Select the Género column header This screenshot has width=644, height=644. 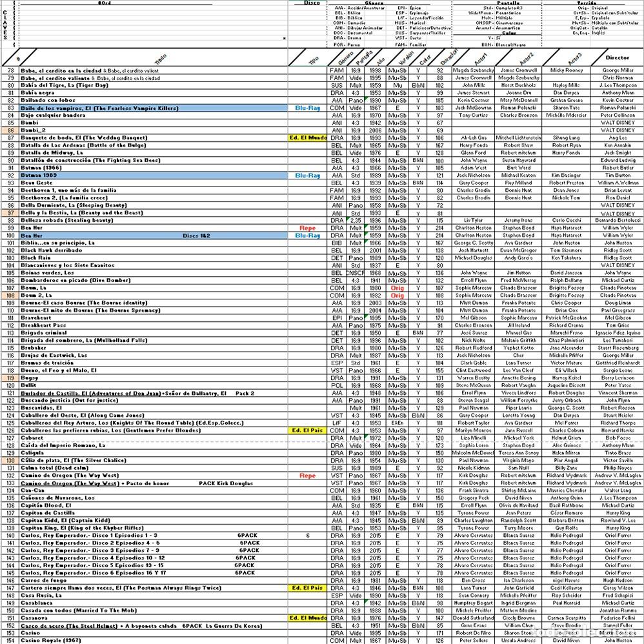click(345, 59)
